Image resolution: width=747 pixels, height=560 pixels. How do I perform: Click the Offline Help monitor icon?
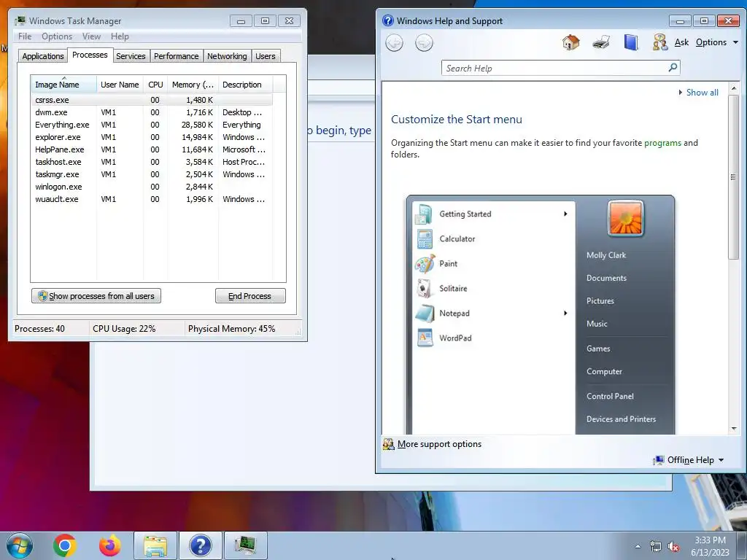click(659, 460)
